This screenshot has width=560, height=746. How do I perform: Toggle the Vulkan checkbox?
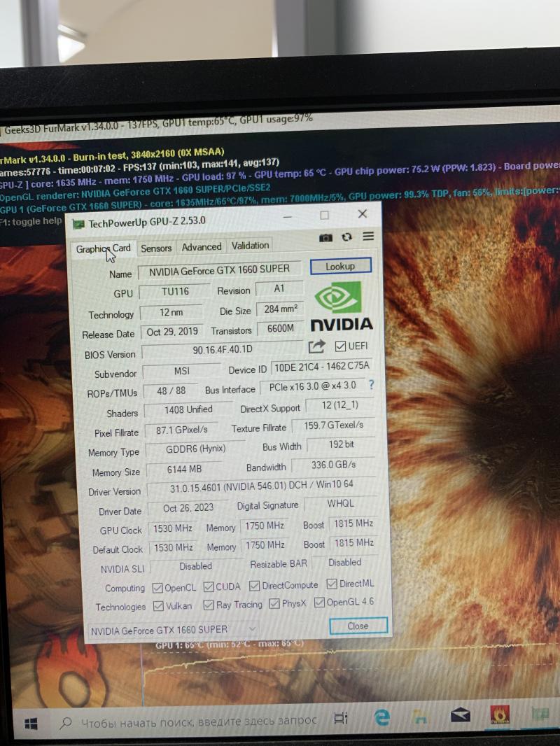[x=158, y=607]
